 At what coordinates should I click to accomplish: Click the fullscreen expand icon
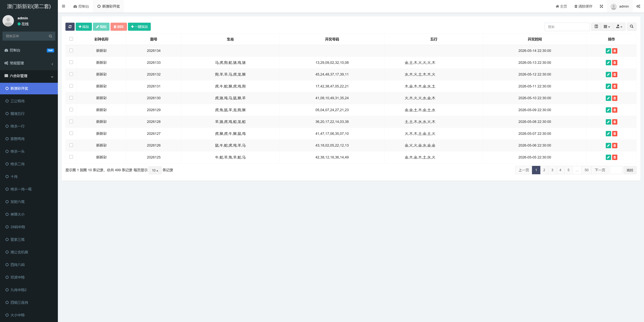click(x=601, y=6)
